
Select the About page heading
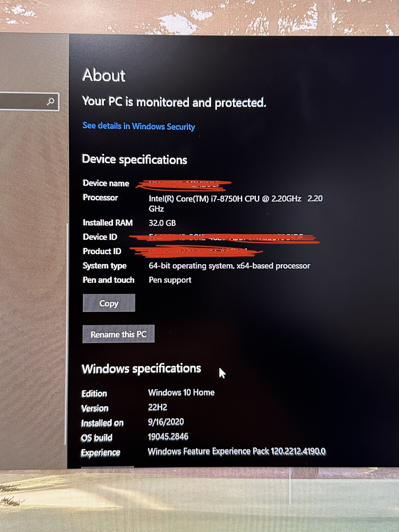[x=104, y=75]
